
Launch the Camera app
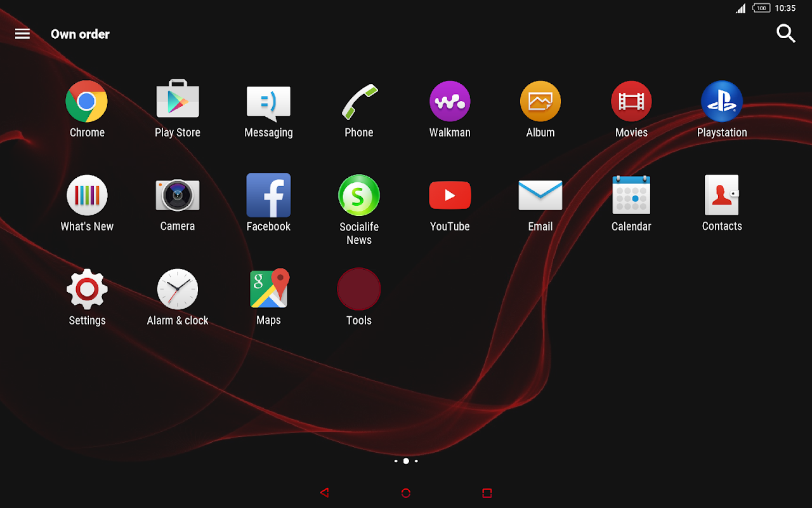[x=178, y=195]
